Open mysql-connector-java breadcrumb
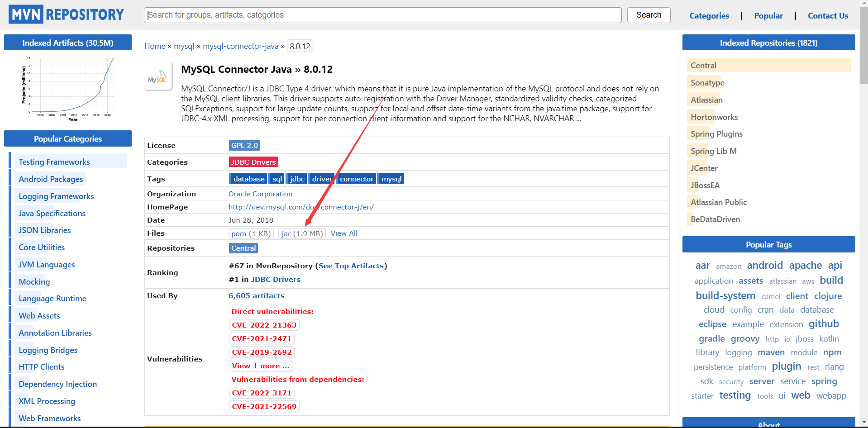 pyautogui.click(x=241, y=46)
